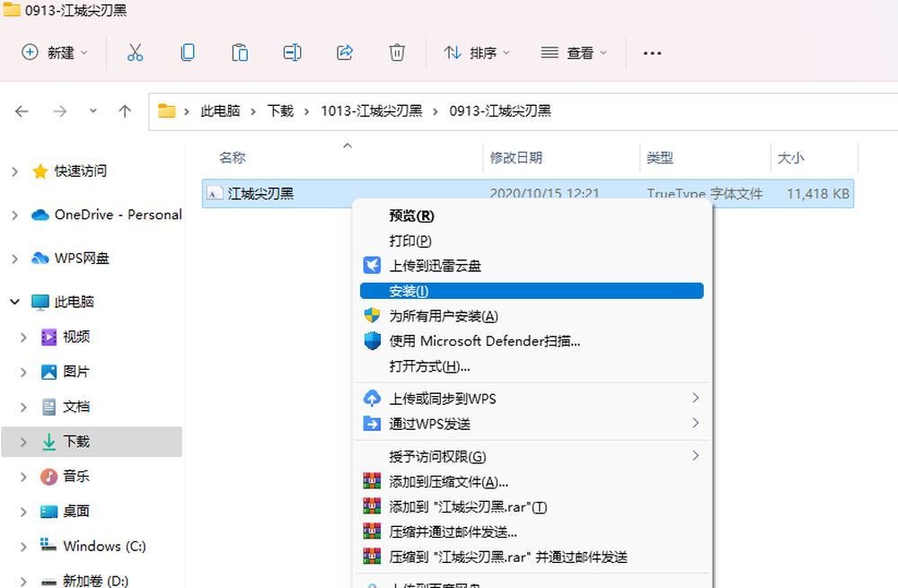
Task: Click the Cut icon in the toolbar
Action: click(x=136, y=52)
